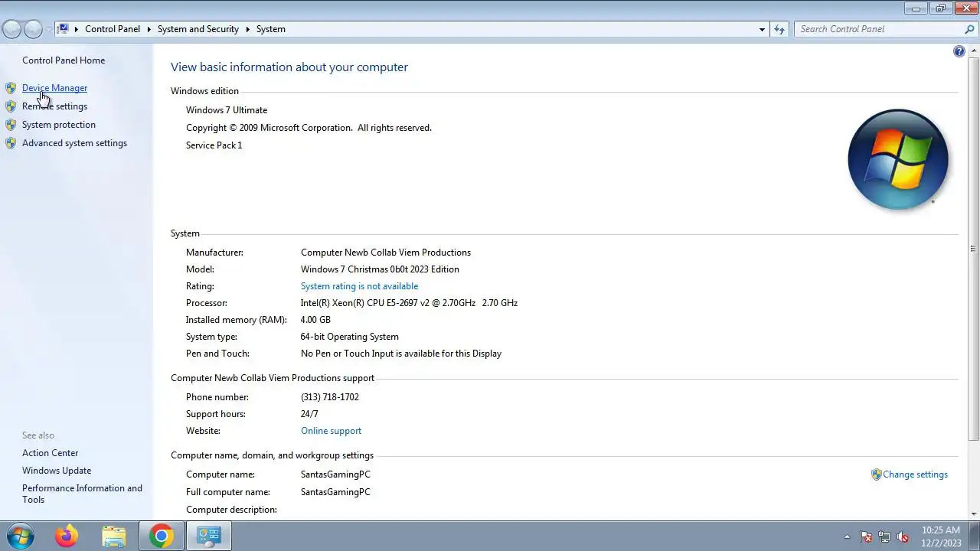
Task: Click the volume tray icon
Action: pyautogui.click(x=903, y=536)
